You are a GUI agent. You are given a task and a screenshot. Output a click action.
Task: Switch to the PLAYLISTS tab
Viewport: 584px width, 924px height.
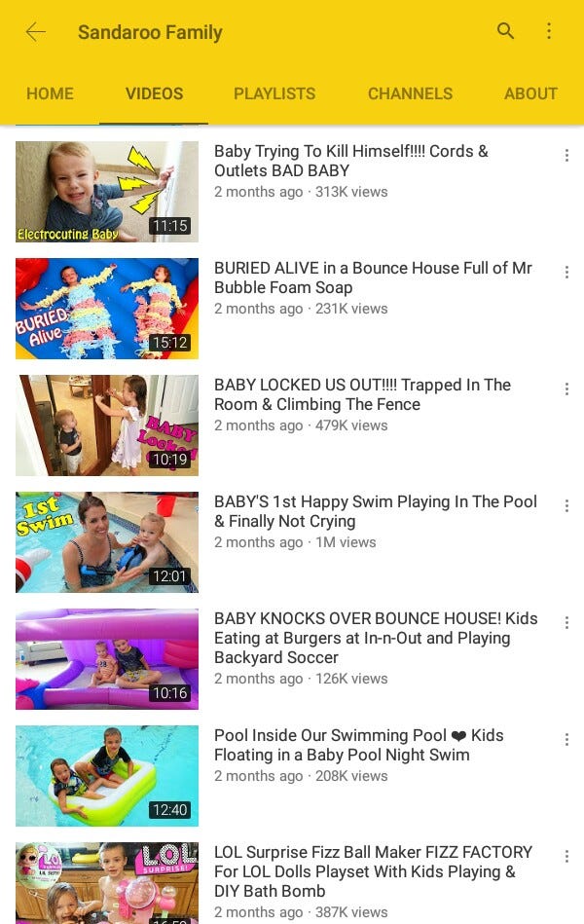(274, 93)
